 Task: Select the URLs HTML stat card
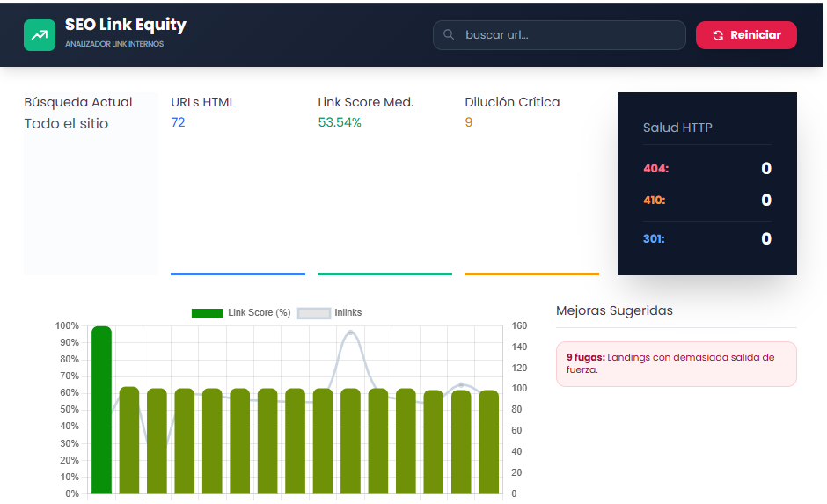pyautogui.click(x=238, y=183)
